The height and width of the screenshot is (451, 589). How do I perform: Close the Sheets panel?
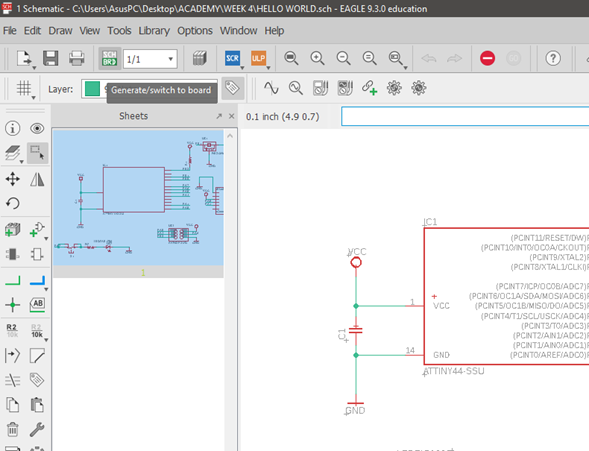[231, 116]
